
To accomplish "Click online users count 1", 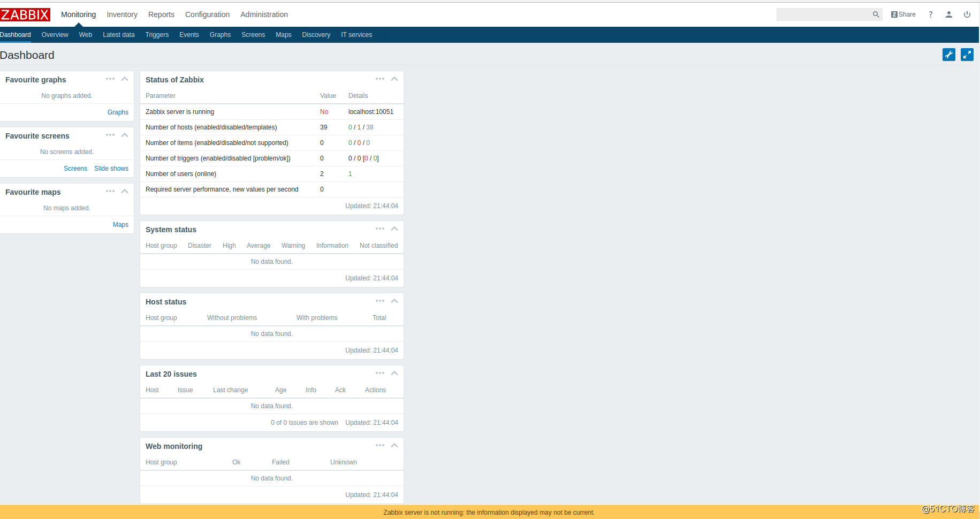I will [350, 174].
